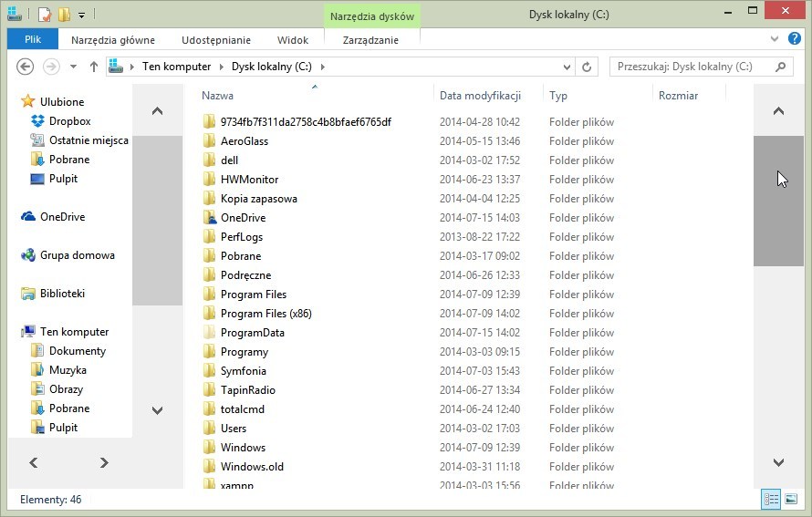Click the Narzędzia dysków contextual tab header

372,16
